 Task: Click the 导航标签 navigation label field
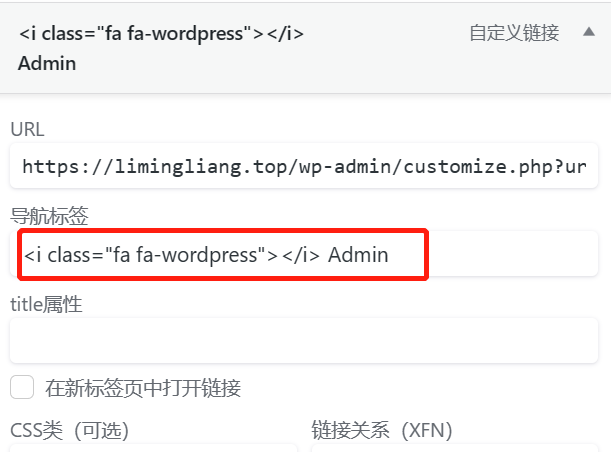click(304, 254)
